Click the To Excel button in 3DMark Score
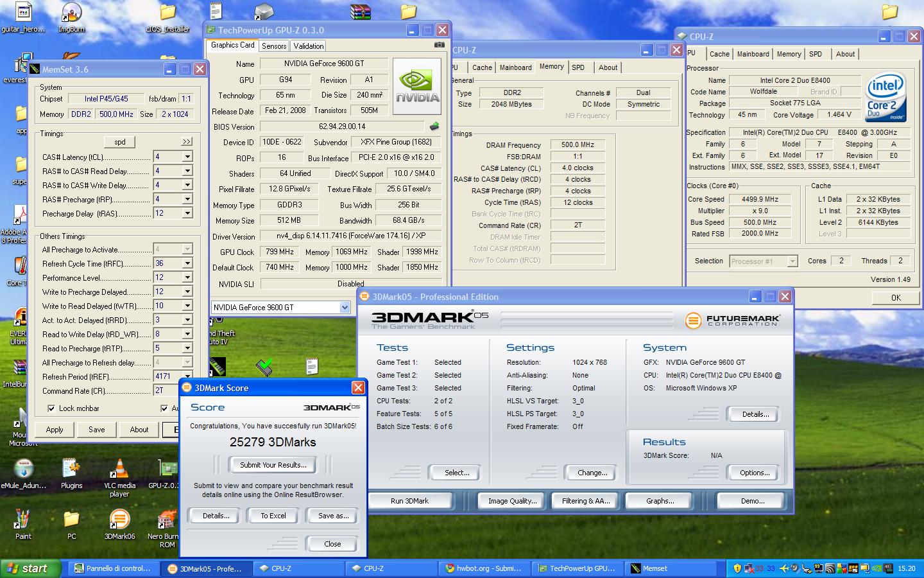 coord(273,516)
